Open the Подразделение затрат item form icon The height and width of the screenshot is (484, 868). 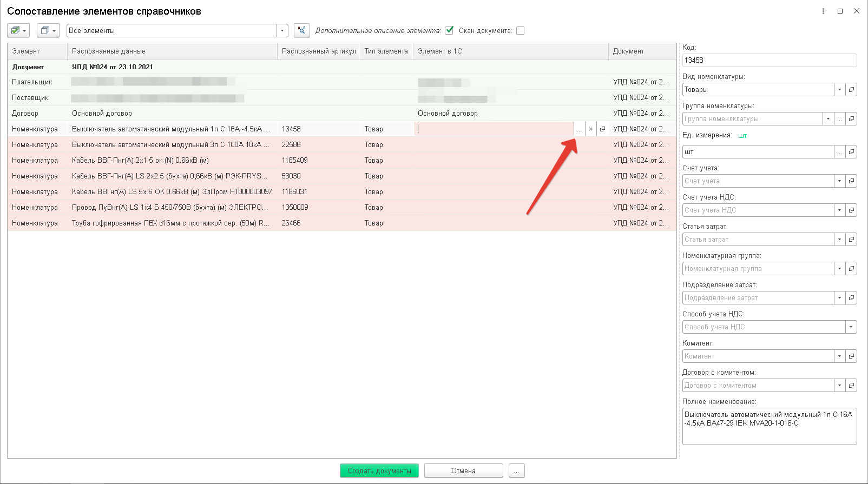pos(851,298)
